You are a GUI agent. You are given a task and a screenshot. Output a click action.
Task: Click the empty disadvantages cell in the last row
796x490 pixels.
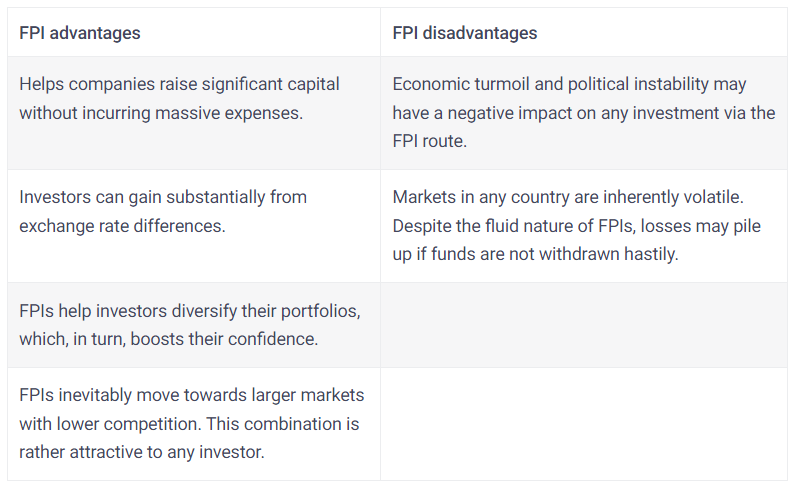click(x=584, y=424)
